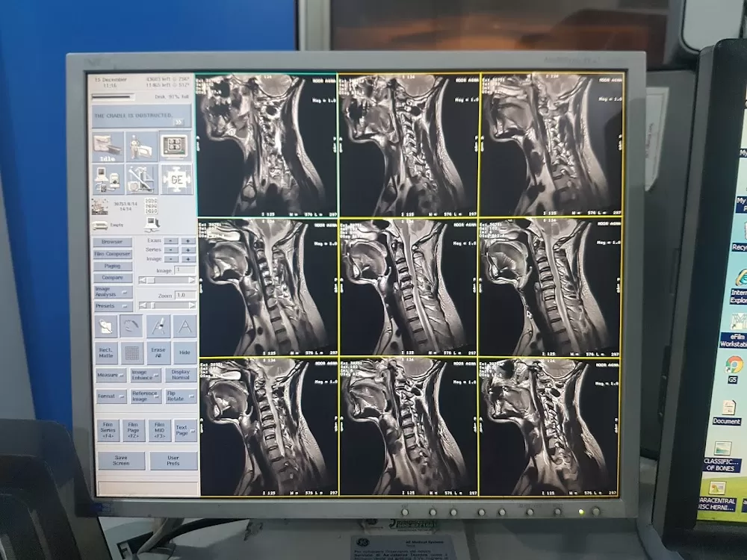Click the Rect. Matte button

pos(106,353)
